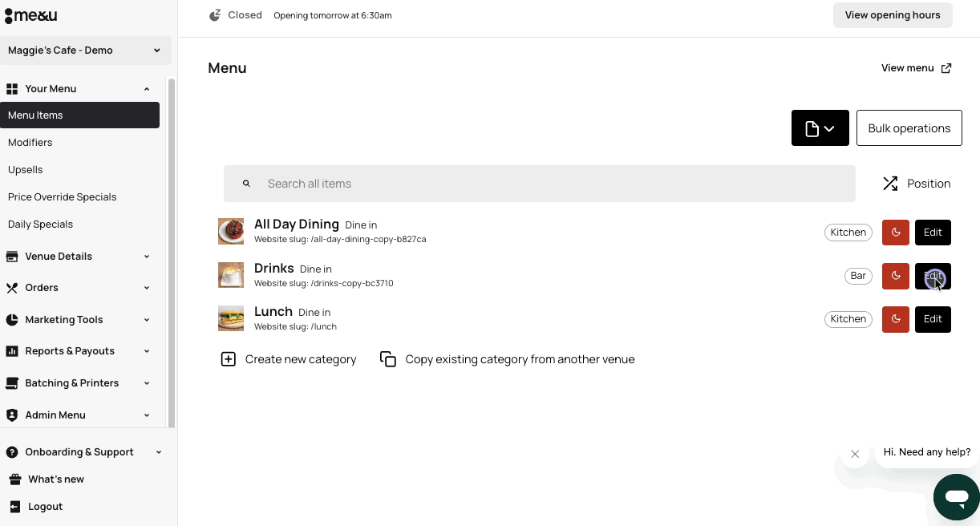
Task: Dismiss the Need any help message
Action: point(855,454)
